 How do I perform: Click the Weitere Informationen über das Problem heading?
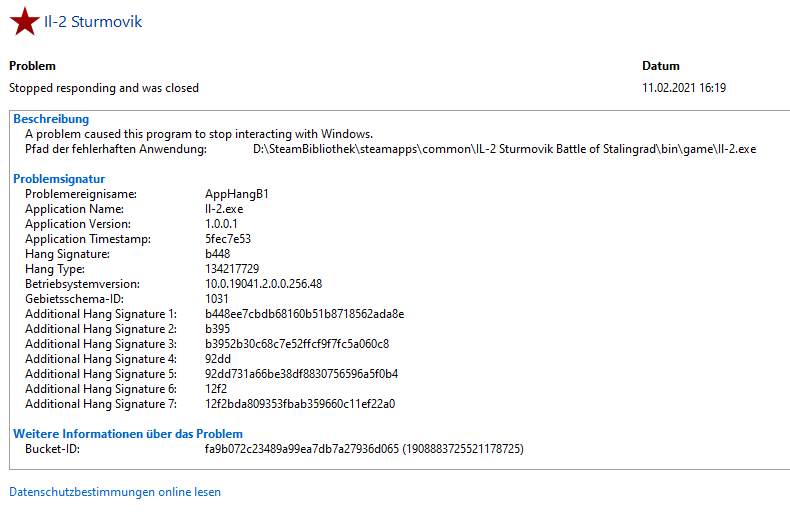(x=128, y=434)
